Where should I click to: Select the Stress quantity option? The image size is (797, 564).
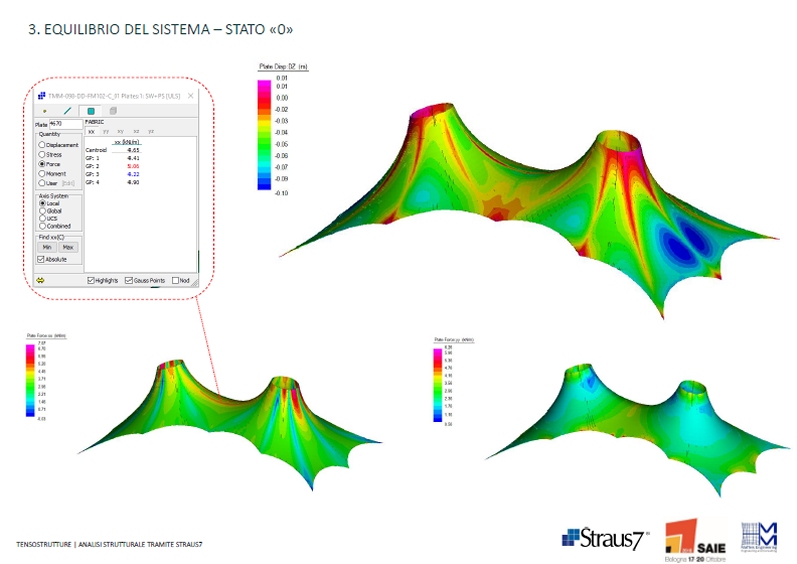42,154
